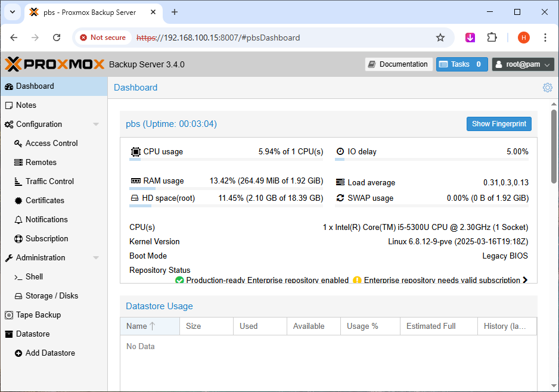This screenshot has width=559, height=392.
Task: Click the pink download extension icon
Action: coord(470,38)
